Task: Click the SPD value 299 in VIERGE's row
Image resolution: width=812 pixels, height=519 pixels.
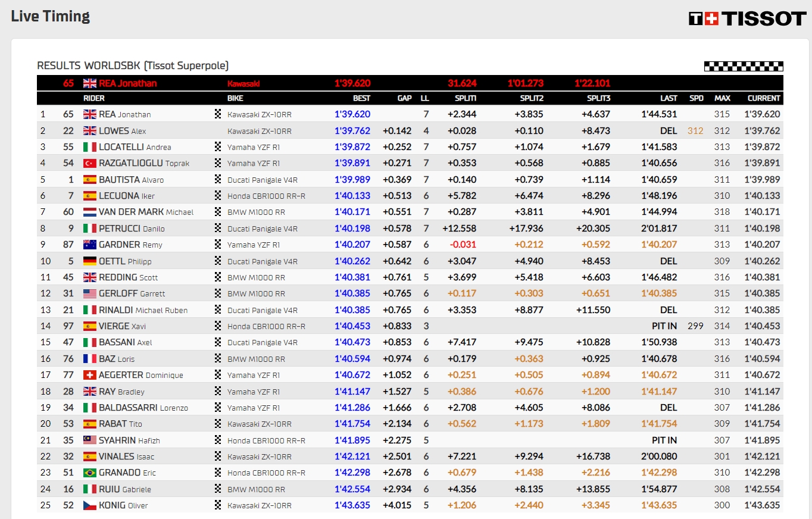Action: pyautogui.click(x=695, y=326)
